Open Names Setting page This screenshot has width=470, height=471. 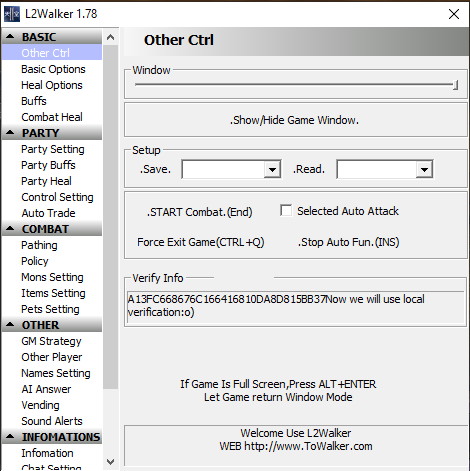(56, 373)
